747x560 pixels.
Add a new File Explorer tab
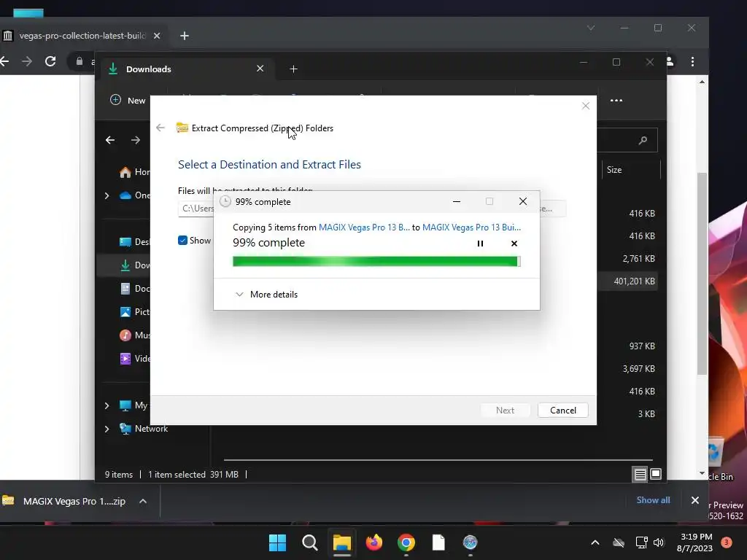pos(293,69)
